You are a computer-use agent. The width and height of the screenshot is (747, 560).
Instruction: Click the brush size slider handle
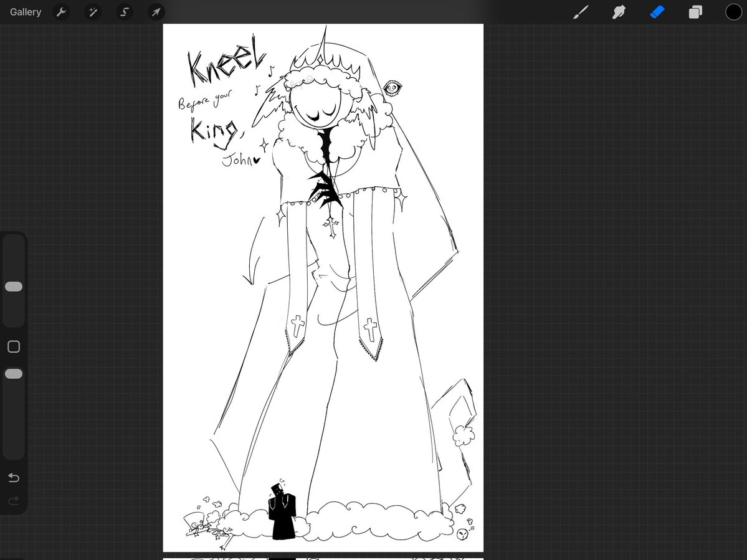click(x=13, y=286)
